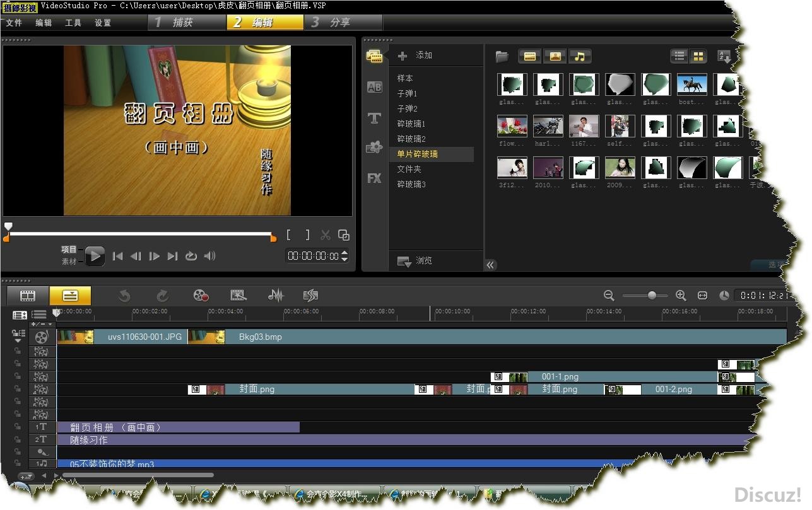Viewport: 812px width, 510px height.
Task: Click the 浏览 browse button
Action: (415, 261)
